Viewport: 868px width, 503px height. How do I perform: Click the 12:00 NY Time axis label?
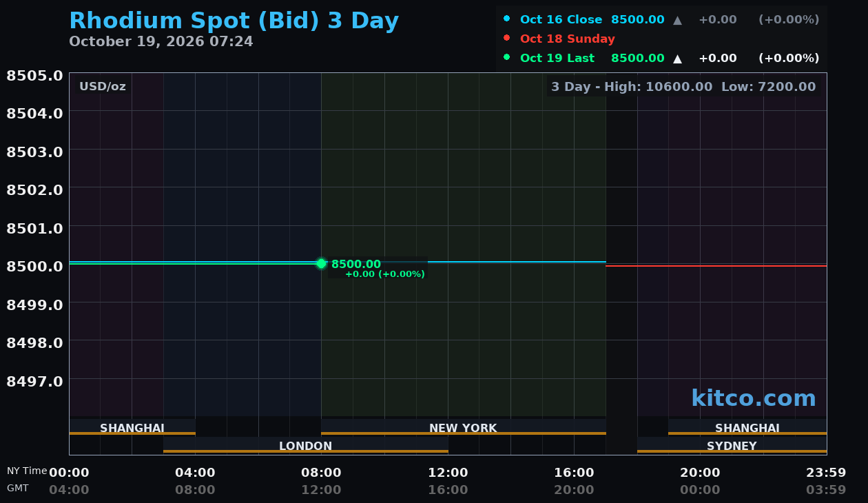tap(448, 473)
